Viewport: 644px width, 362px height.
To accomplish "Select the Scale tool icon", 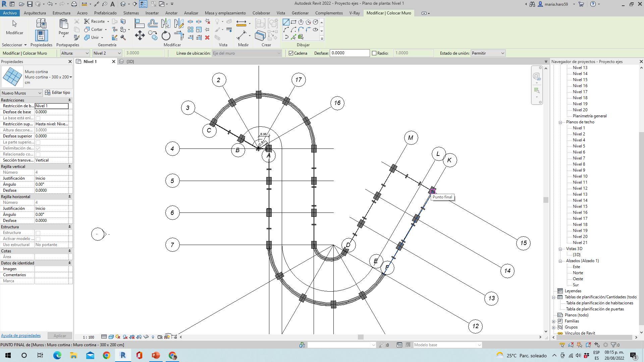I will (199, 29).
